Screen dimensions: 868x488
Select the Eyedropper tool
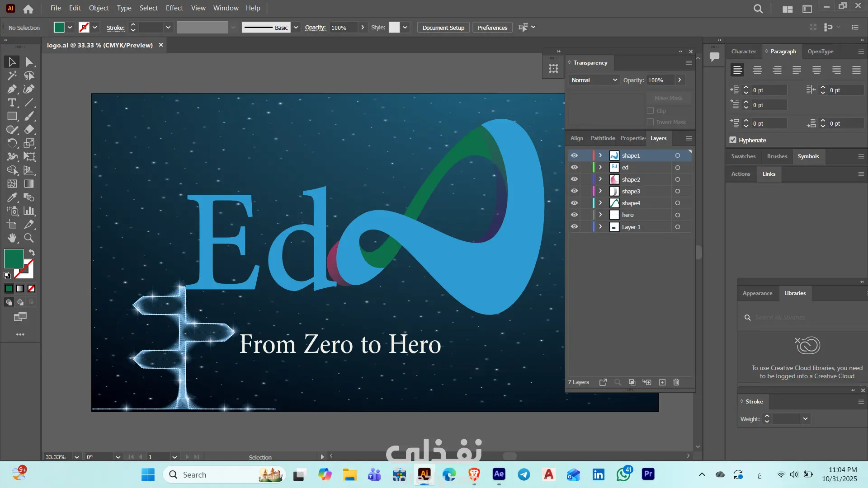click(x=12, y=197)
